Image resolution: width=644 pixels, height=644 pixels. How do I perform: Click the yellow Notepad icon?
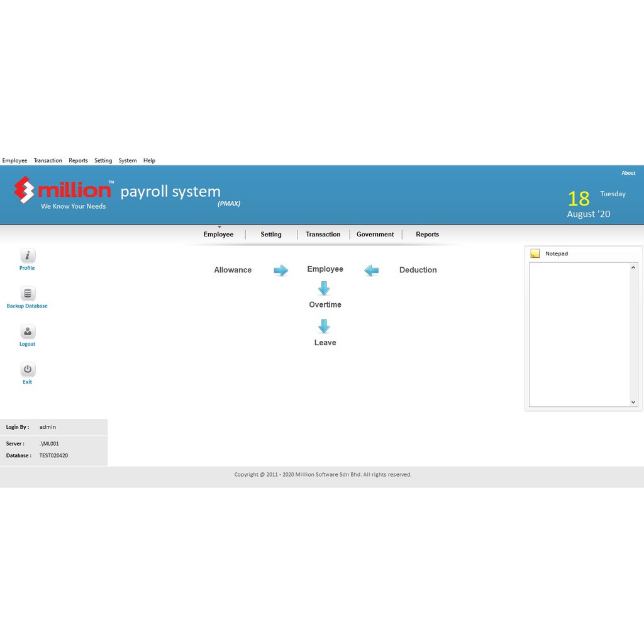click(535, 253)
